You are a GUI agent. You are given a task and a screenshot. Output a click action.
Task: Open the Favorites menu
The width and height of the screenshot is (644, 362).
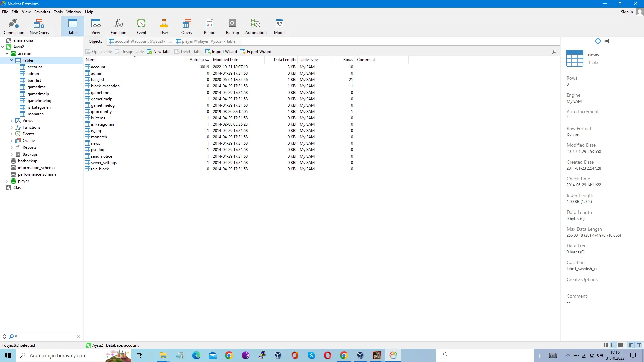point(42,12)
